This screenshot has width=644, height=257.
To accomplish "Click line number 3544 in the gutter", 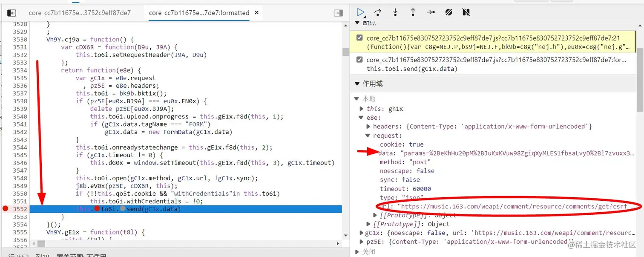I will point(20,147).
